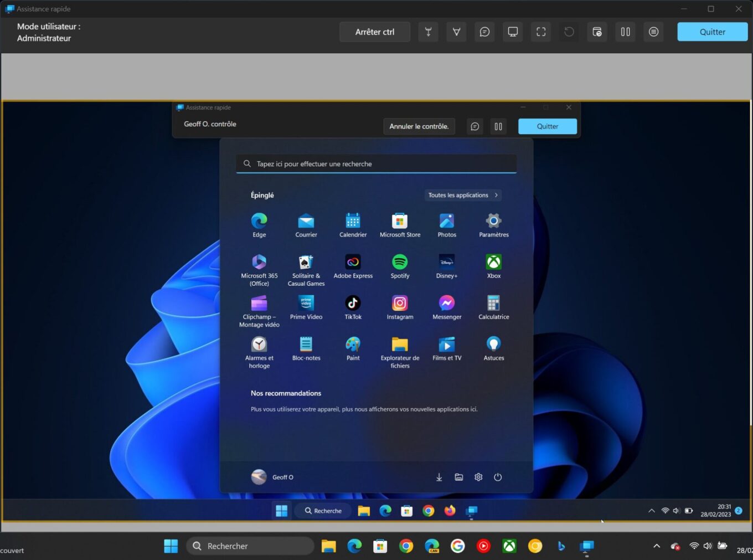Click the power button in Start menu
Image resolution: width=753 pixels, height=560 pixels.
coord(498,477)
